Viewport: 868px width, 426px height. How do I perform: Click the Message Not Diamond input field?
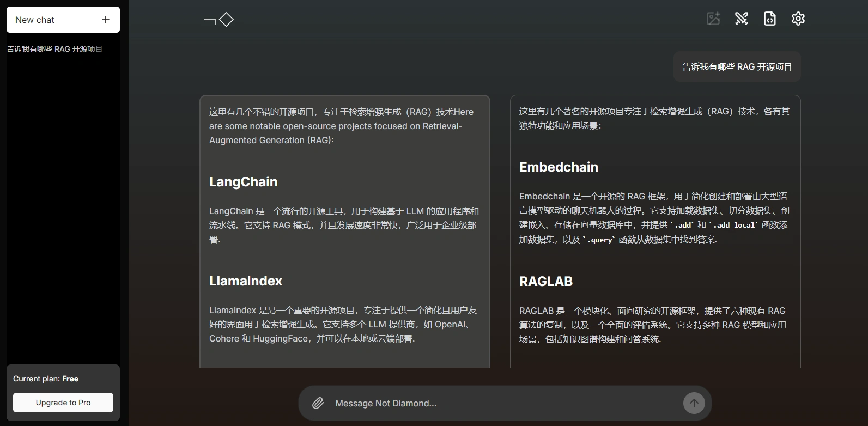coord(504,403)
